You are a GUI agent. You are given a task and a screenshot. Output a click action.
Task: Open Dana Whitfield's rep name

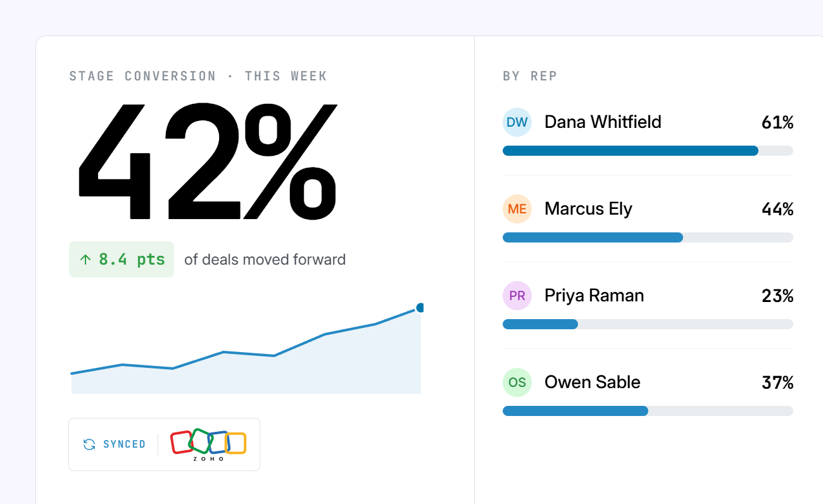tap(603, 122)
